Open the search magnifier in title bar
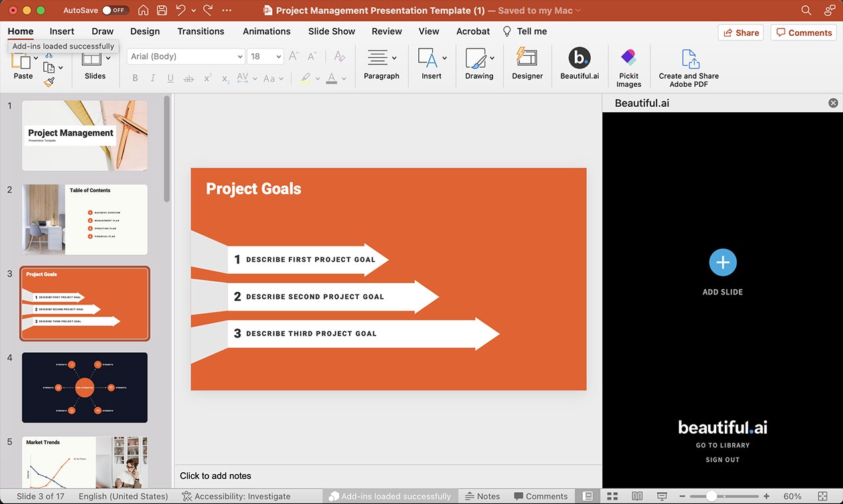 [x=806, y=11]
